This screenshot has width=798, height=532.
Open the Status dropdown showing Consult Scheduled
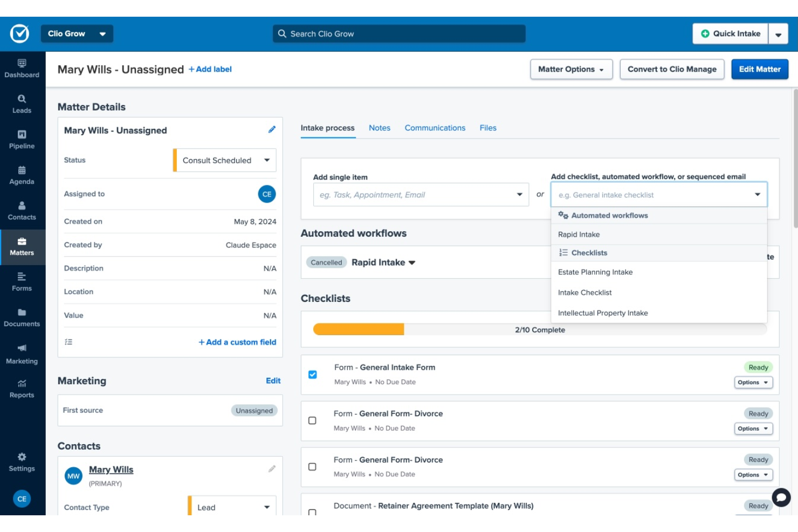click(x=224, y=160)
